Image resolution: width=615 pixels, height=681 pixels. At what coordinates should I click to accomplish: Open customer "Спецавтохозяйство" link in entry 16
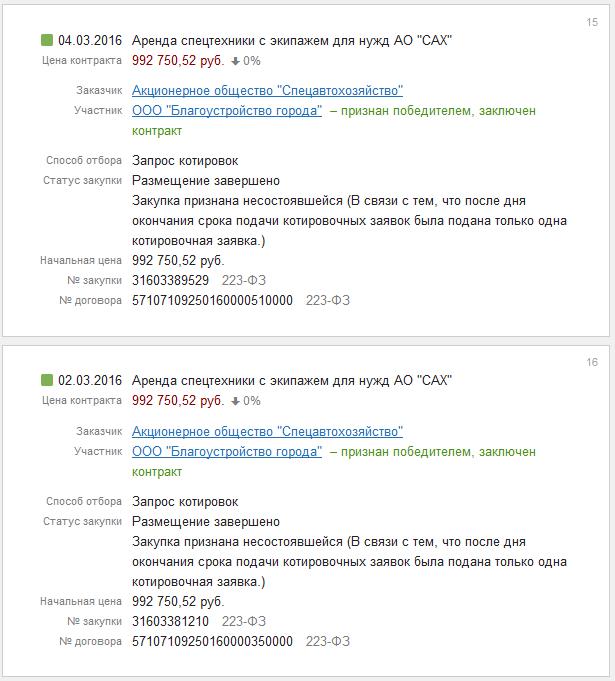point(267,431)
